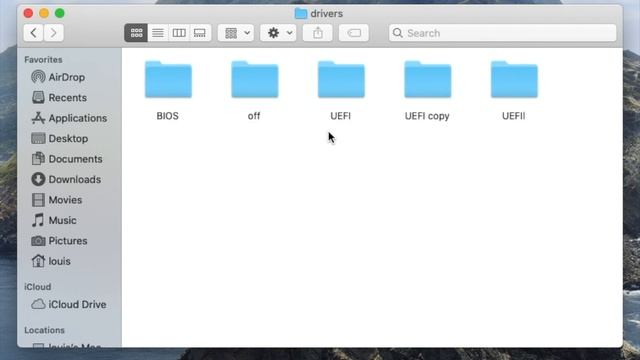
Task: Click the UEFI copy name label
Action: click(x=427, y=116)
